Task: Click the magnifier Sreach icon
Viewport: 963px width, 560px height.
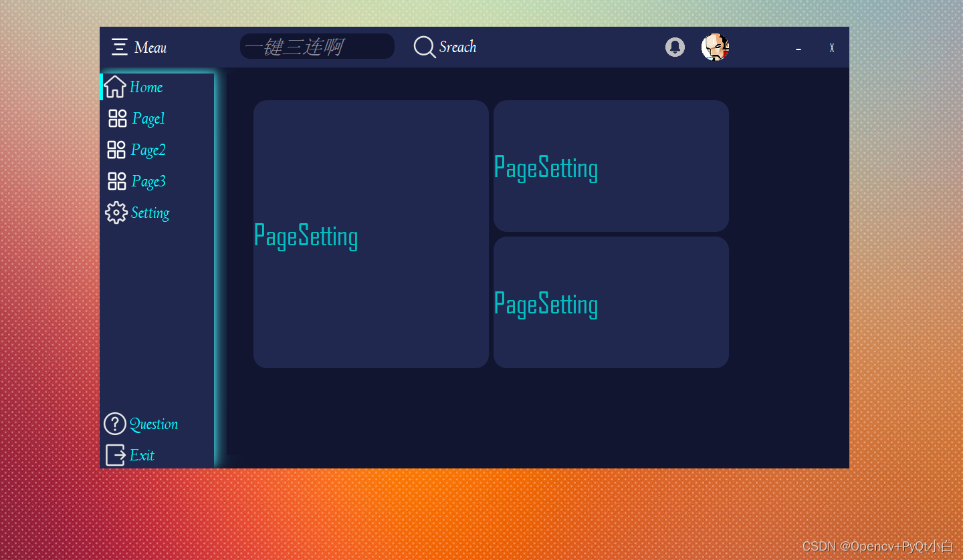Action: click(x=424, y=47)
